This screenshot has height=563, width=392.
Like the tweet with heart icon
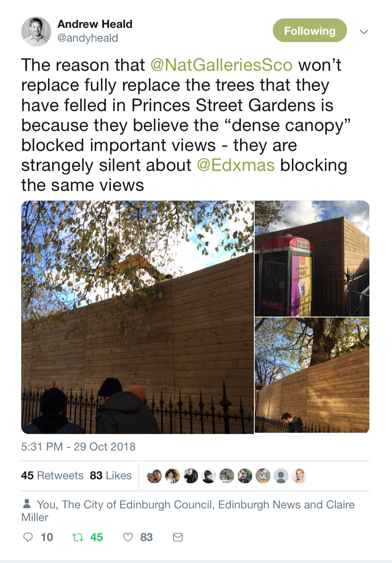[128, 537]
